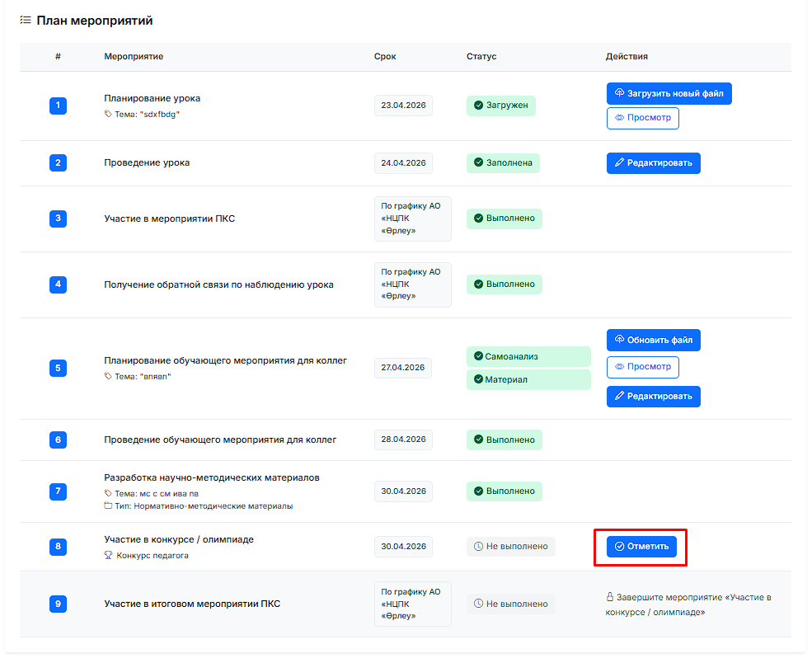Click По графику АО cell in row 9
This screenshot has height=663, width=812.
[x=413, y=604]
